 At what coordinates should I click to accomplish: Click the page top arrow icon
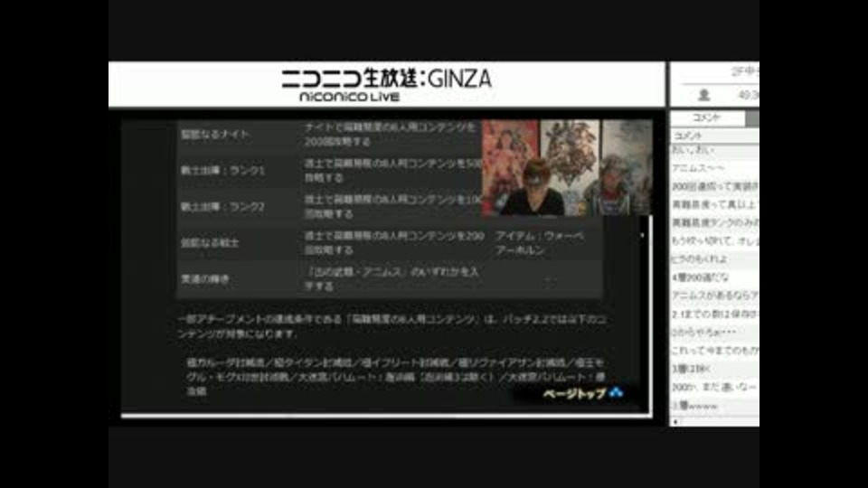[616, 393]
